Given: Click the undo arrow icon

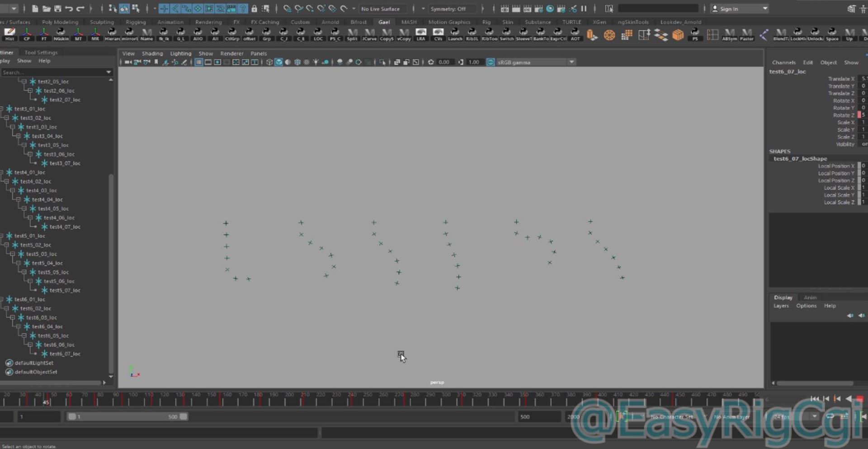Looking at the screenshot, I should [x=69, y=9].
